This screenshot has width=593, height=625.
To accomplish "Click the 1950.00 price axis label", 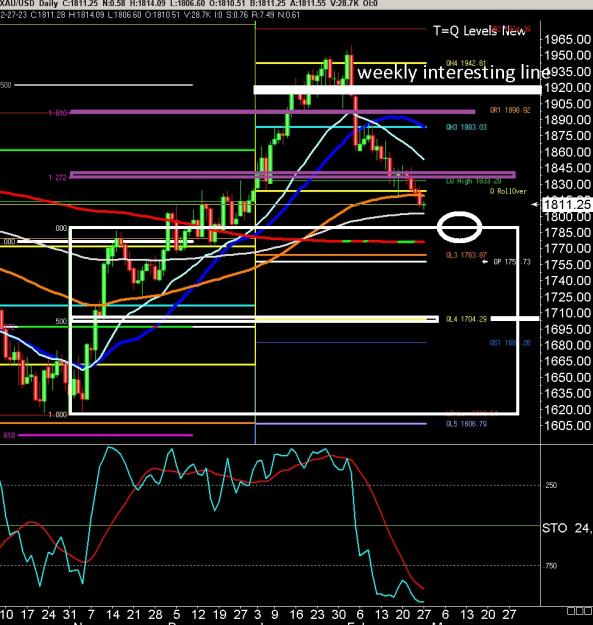I will tap(567, 55).
